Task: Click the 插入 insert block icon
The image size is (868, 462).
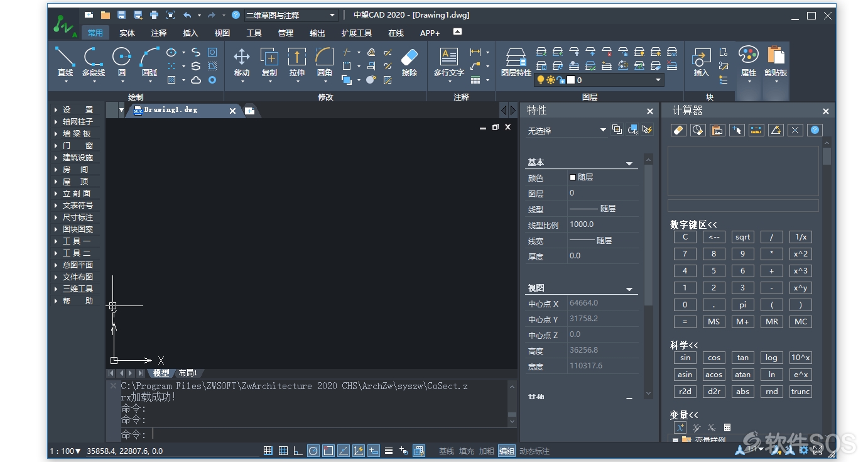Action: [701, 62]
